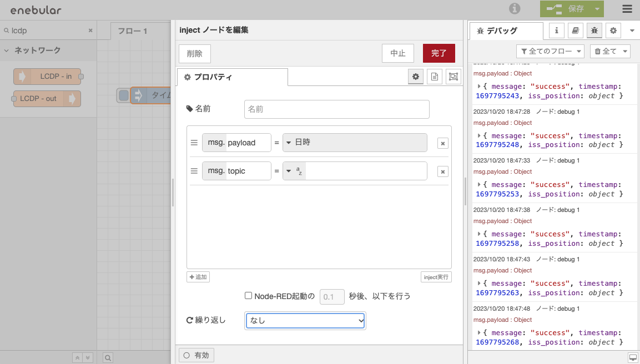Open the help book sidebar icon

point(576,31)
